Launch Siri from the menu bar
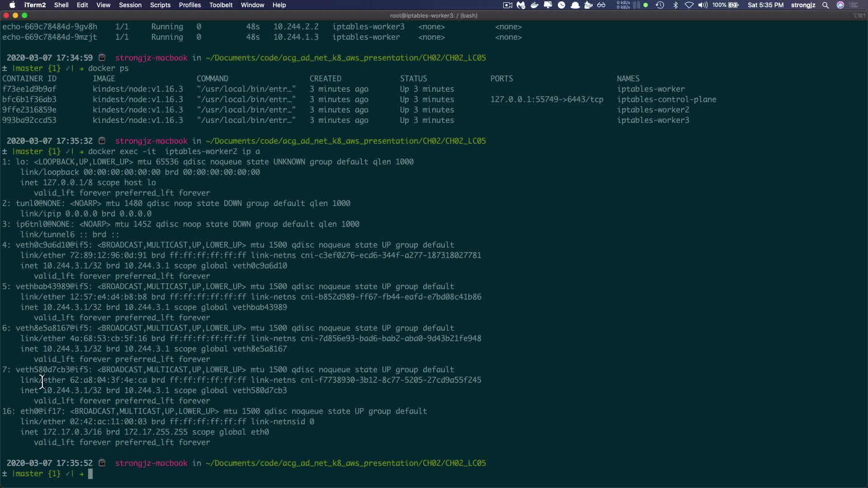This screenshot has height=488, width=868. point(840,5)
